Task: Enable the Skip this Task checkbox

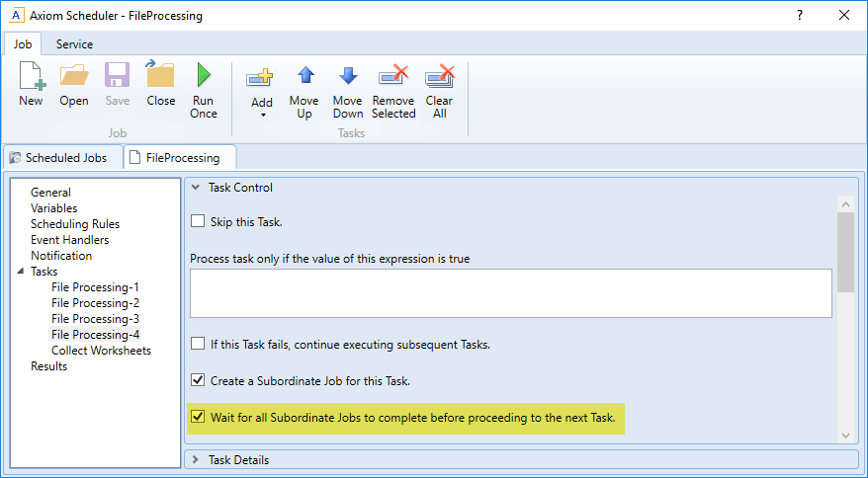Action: pos(198,221)
